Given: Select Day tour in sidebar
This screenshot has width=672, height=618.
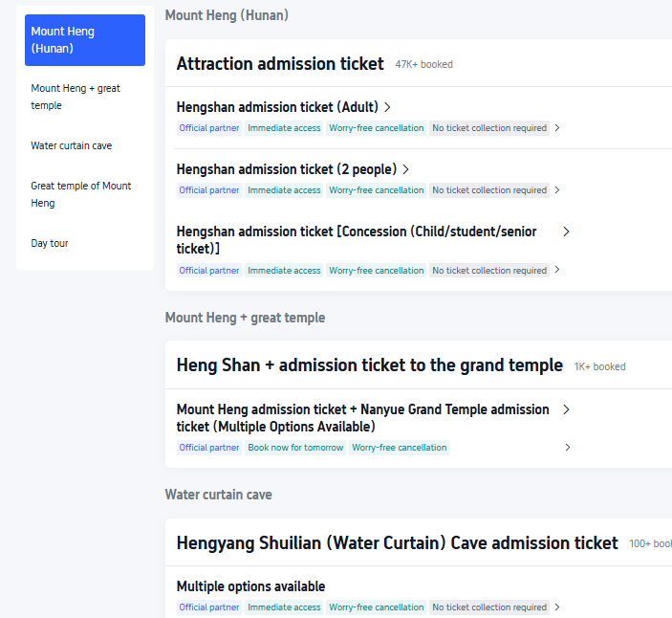Looking at the screenshot, I should click(x=50, y=243).
